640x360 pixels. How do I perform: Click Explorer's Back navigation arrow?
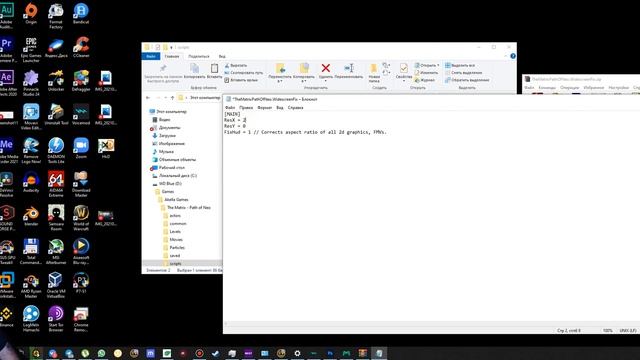point(148,98)
